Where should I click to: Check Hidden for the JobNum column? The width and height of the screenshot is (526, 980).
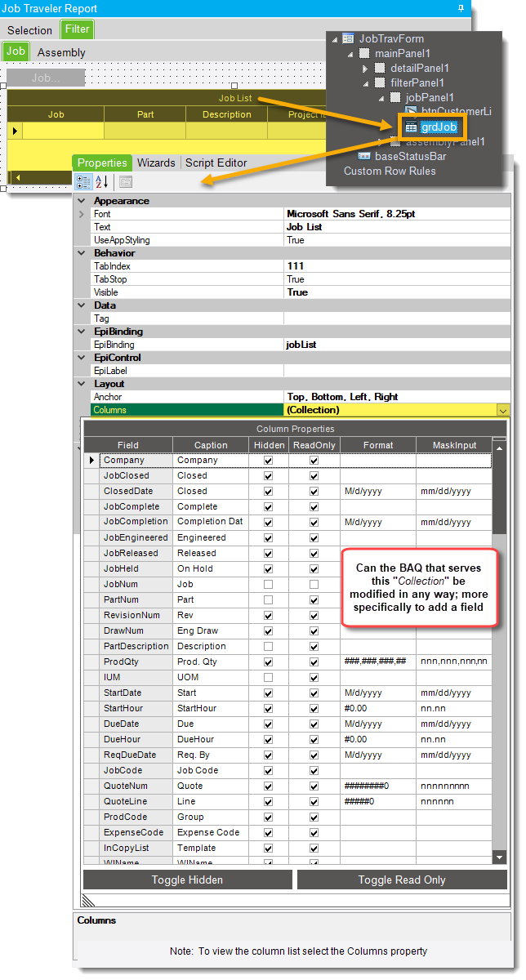click(x=268, y=585)
